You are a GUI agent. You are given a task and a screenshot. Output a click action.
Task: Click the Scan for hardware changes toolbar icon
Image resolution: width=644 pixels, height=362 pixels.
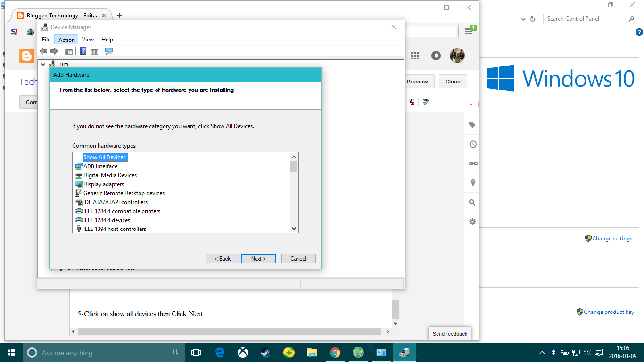[x=108, y=51]
